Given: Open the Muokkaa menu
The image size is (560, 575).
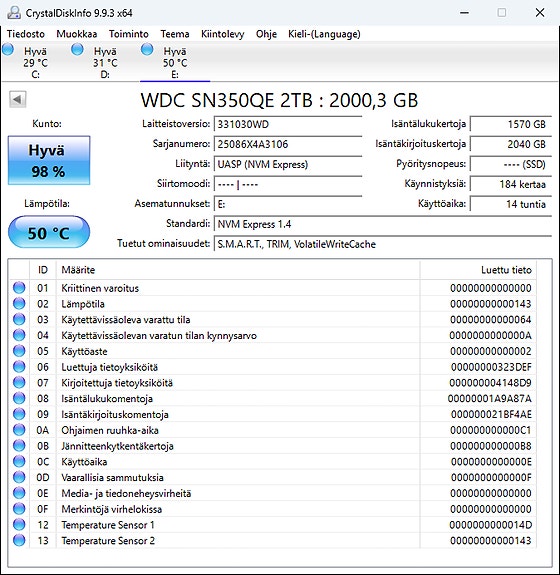Looking at the screenshot, I should [x=77, y=34].
